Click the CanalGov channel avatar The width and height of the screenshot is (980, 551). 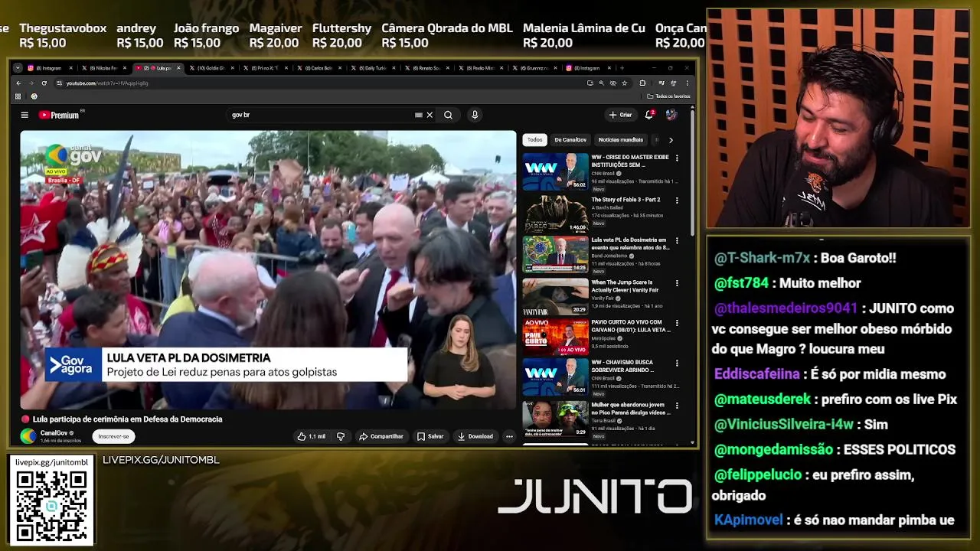pos(28,436)
